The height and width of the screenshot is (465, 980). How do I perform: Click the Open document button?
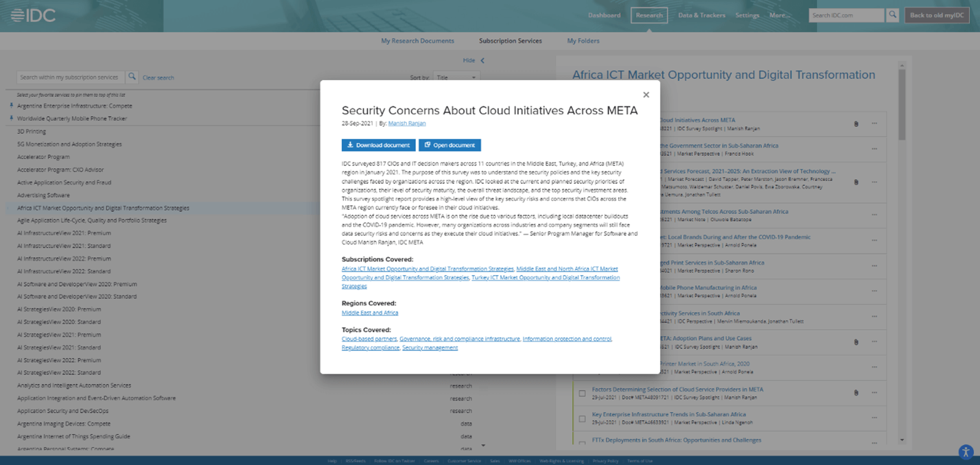tap(450, 145)
